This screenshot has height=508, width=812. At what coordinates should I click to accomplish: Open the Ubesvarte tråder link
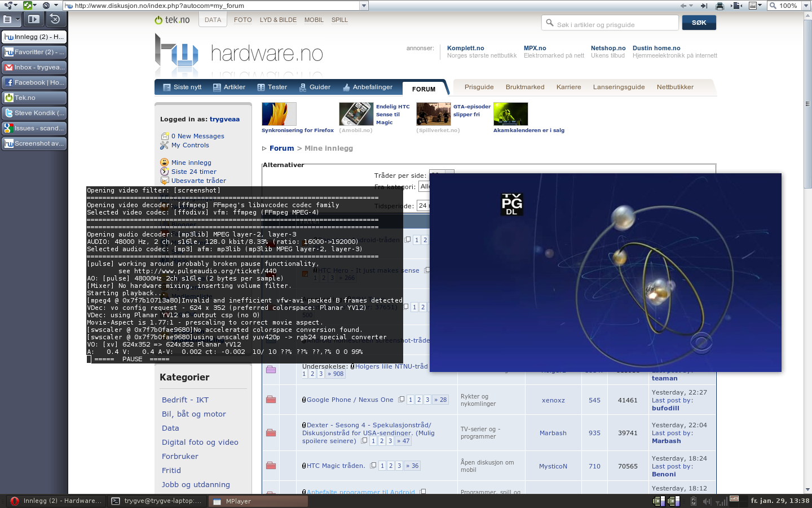tap(198, 181)
